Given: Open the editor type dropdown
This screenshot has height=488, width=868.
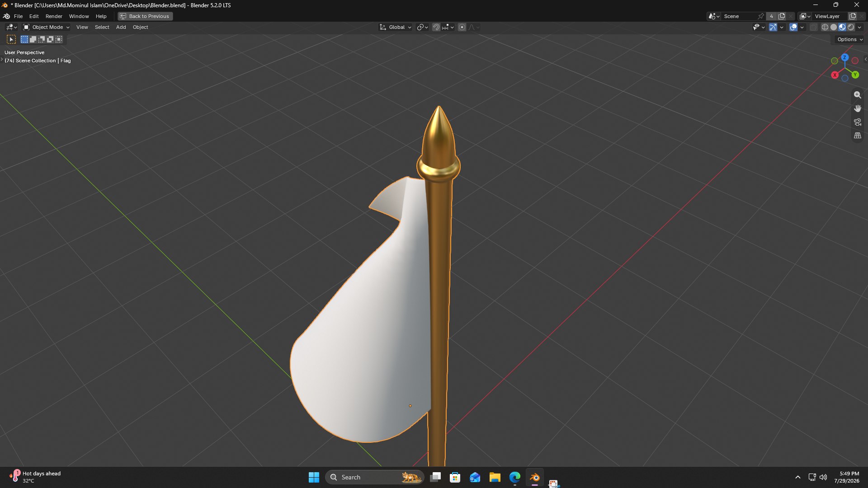Looking at the screenshot, I should 11,27.
